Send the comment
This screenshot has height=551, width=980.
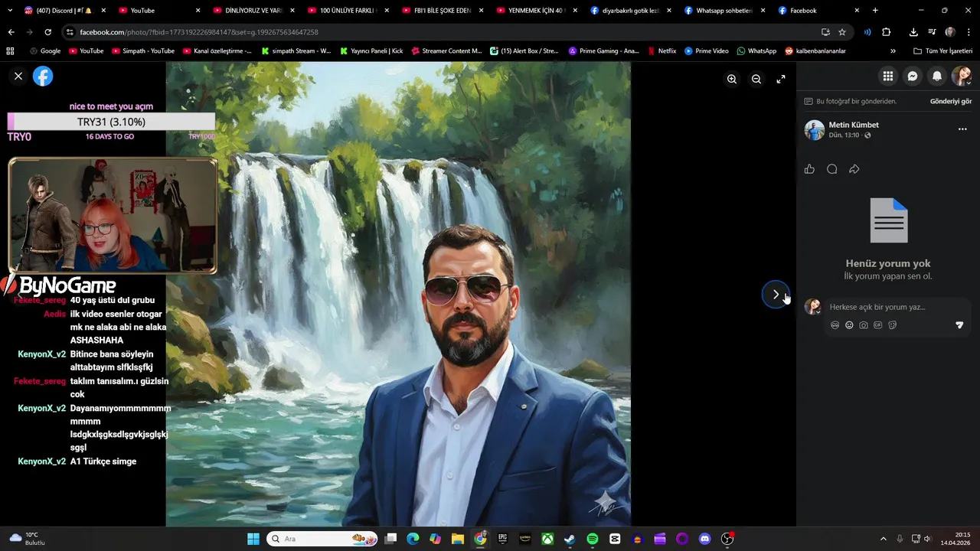point(959,325)
